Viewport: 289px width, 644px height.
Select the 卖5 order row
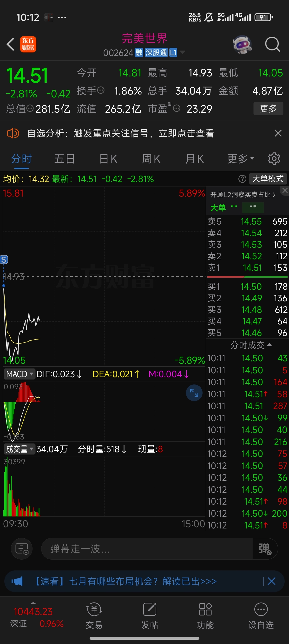coord(247,221)
